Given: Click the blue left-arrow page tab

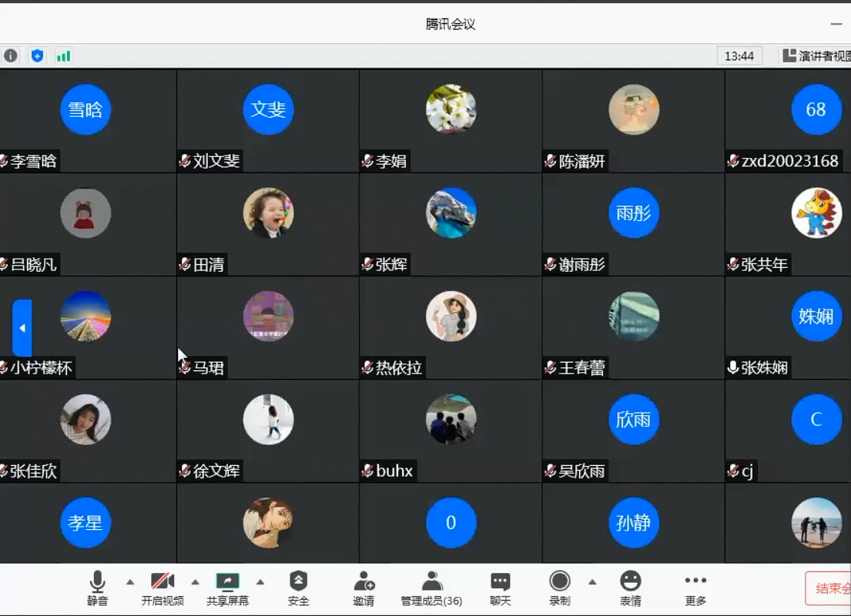Looking at the screenshot, I should click(22, 328).
